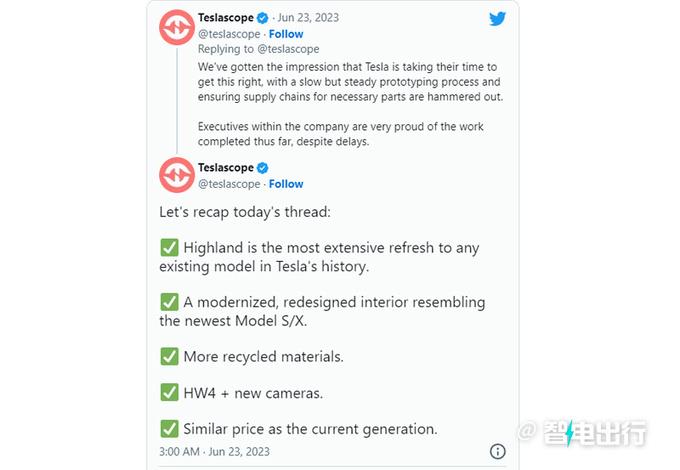The image size is (680, 470).
Task: Follow Teslascope from the first tweet
Action: [x=286, y=34]
